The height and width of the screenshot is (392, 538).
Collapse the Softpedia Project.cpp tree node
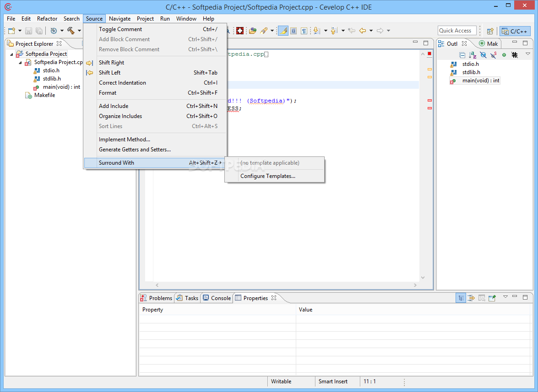pos(20,62)
